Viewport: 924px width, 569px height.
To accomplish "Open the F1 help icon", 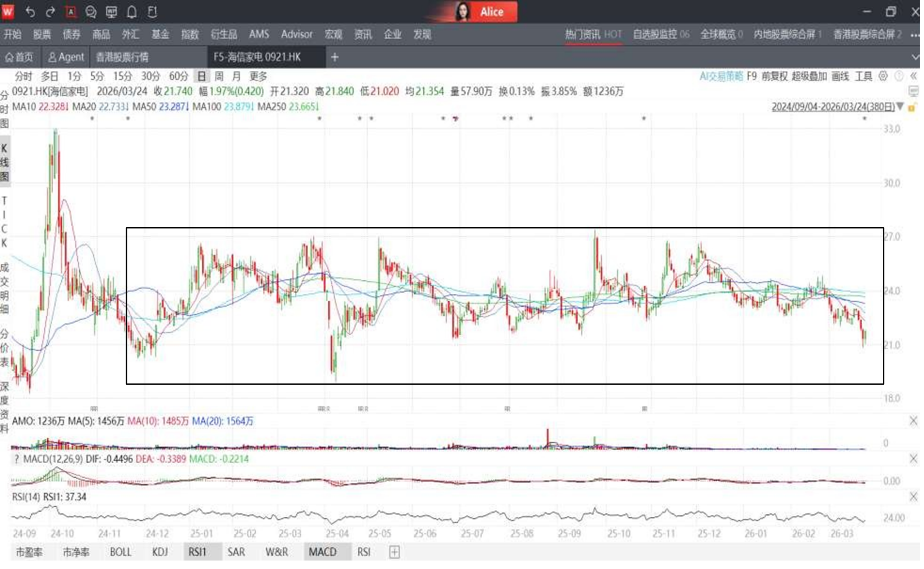I will (152, 12).
